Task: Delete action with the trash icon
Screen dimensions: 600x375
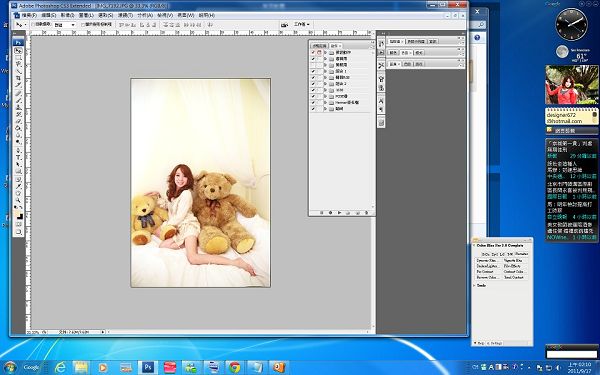Action: tap(366, 213)
